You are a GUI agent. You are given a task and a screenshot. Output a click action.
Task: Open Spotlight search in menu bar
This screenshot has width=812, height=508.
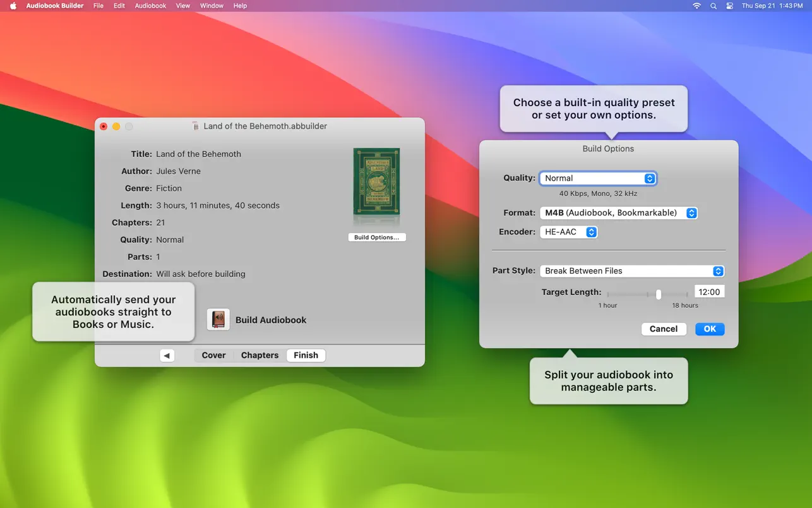pos(713,6)
